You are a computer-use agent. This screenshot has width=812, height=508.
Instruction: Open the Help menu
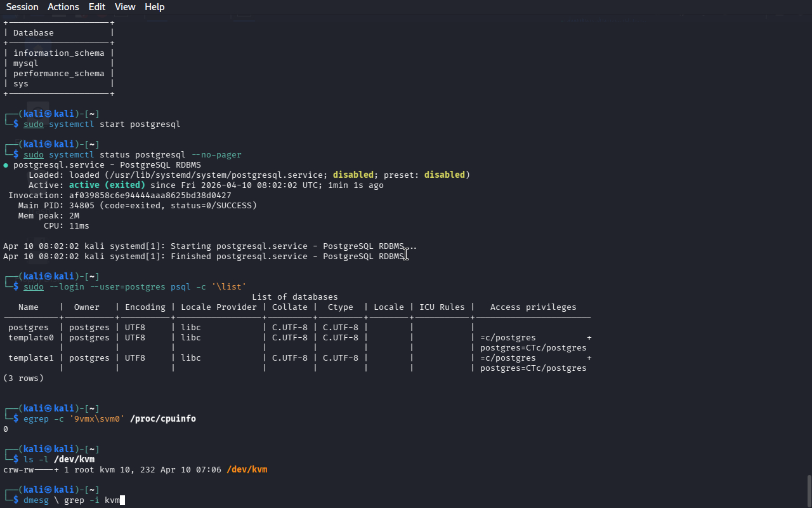pos(154,7)
